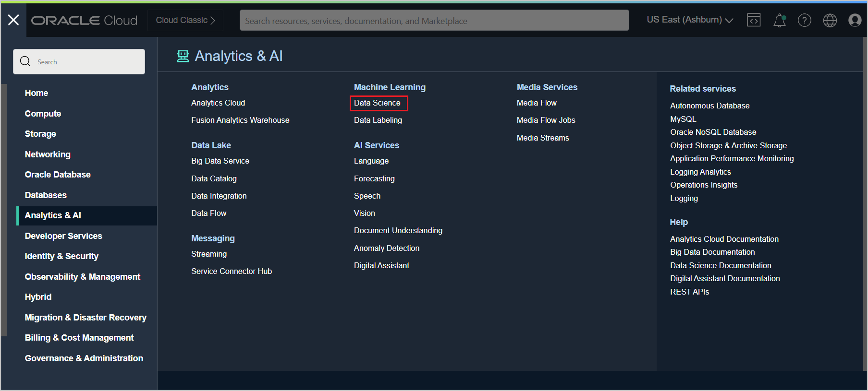Select Databases in the navigation menu

[x=46, y=195]
